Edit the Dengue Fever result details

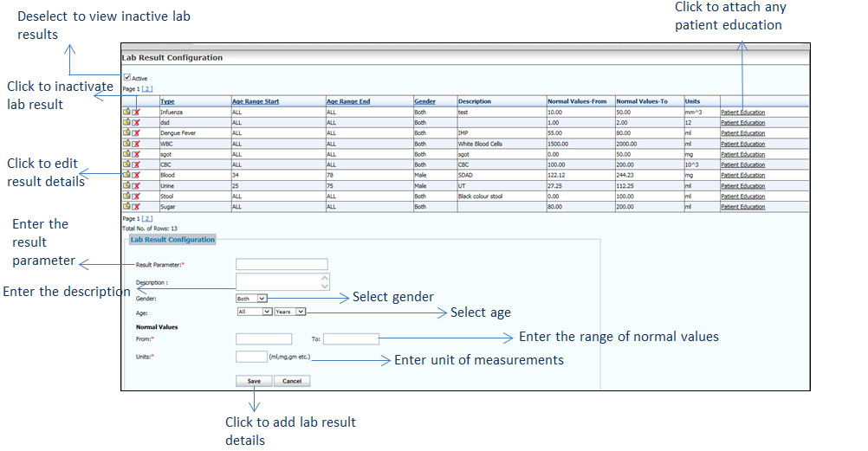[126, 132]
